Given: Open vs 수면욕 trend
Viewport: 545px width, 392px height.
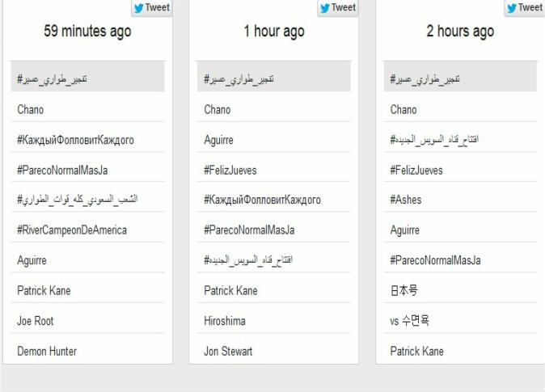Looking at the screenshot, I should tap(409, 321).
